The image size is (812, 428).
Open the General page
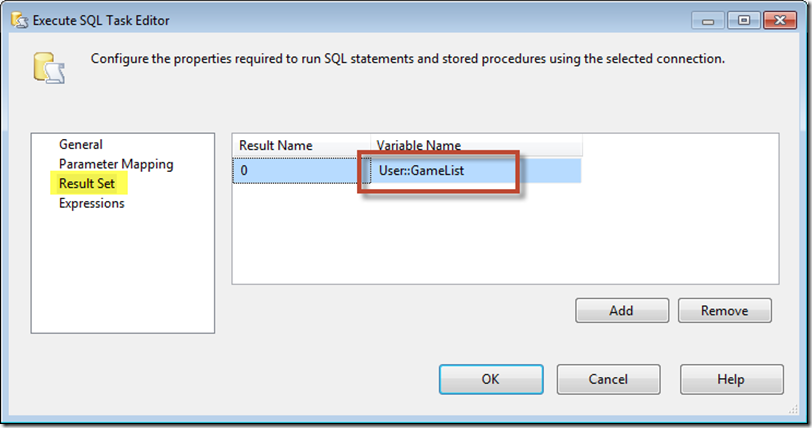[x=81, y=145]
